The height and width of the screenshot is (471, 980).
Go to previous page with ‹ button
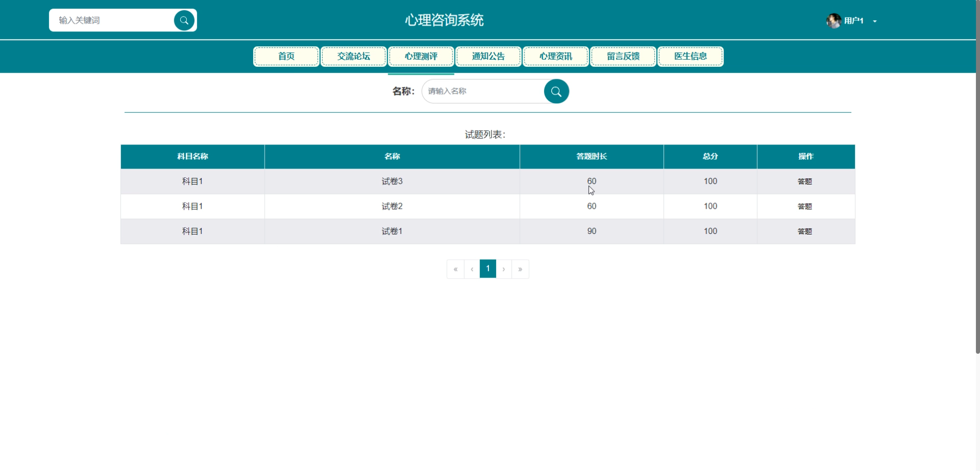coord(472,269)
